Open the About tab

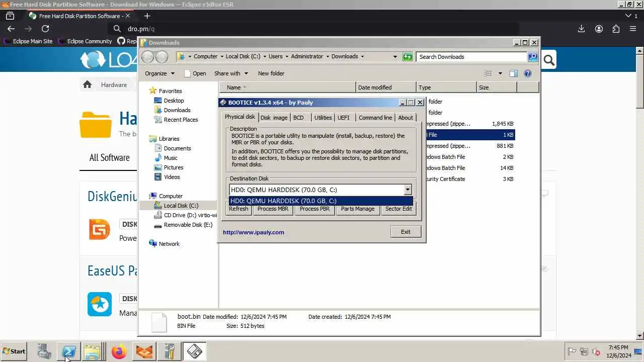pyautogui.click(x=406, y=118)
